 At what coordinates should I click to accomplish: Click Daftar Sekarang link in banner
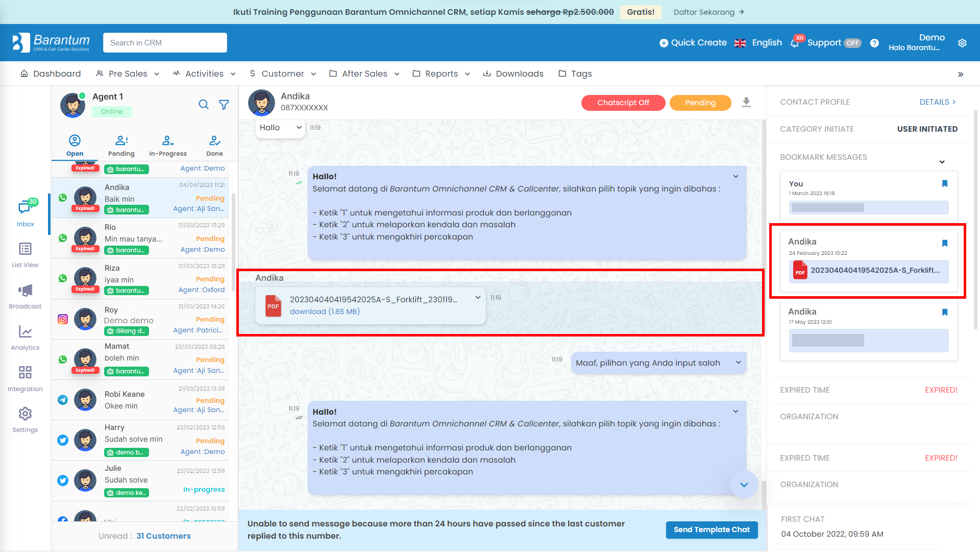click(709, 12)
